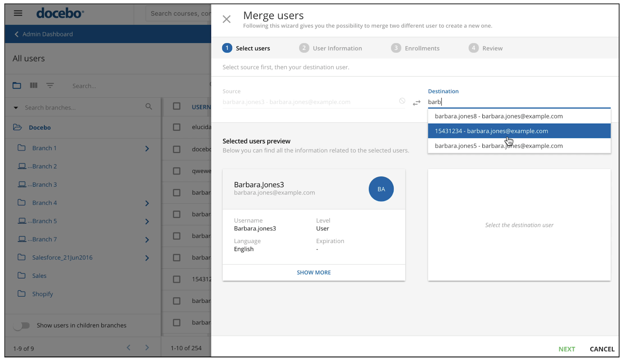624x364 pixels.
Task: Open the hamburger main menu
Action: coord(18,13)
